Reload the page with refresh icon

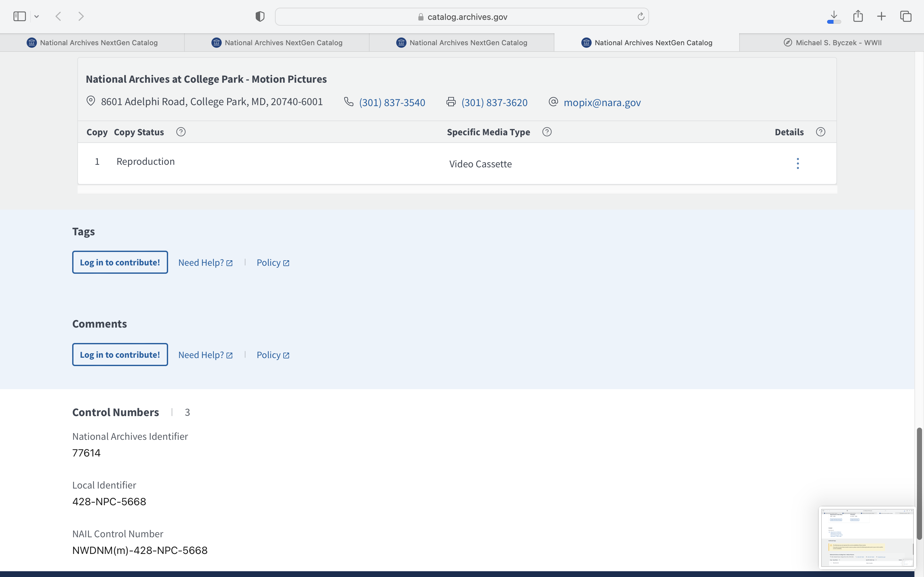[x=641, y=16]
